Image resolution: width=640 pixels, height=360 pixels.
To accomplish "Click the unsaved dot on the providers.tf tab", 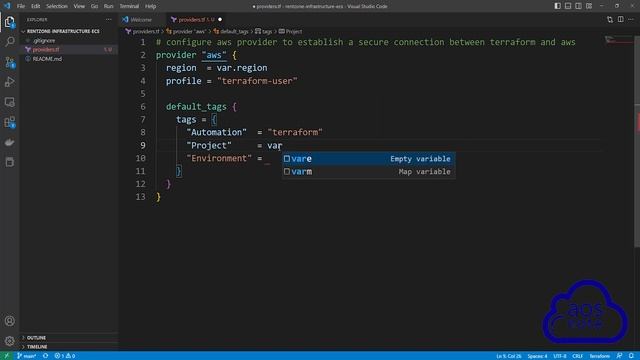I will tap(220, 20).
